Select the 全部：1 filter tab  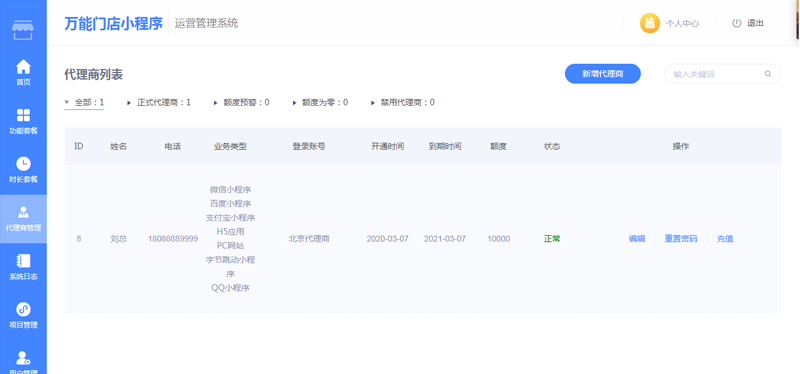coord(84,103)
